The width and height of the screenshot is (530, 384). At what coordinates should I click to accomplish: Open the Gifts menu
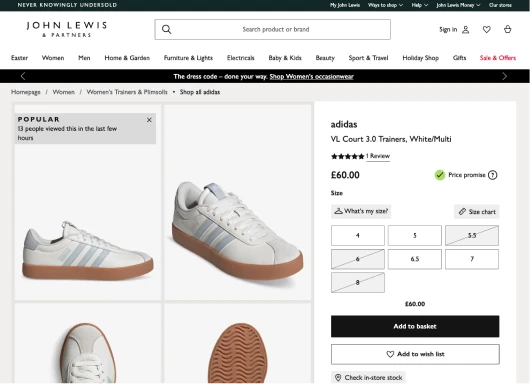tap(459, 58)
